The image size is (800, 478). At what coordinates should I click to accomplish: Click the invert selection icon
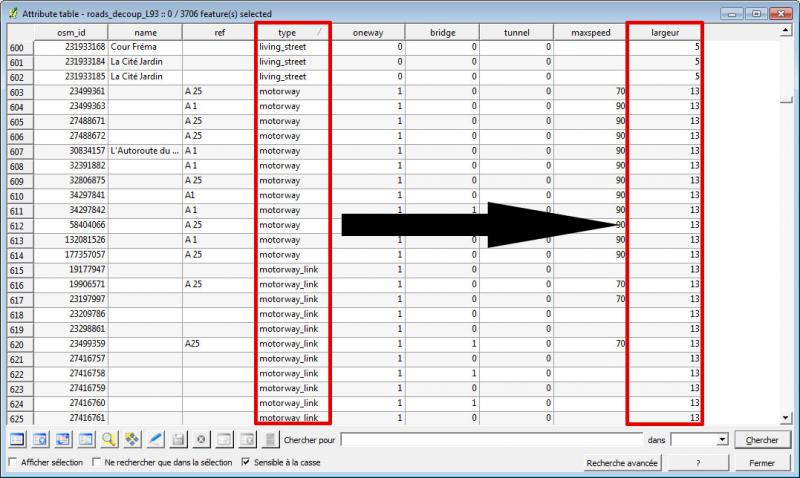click(x=63, y=439)
